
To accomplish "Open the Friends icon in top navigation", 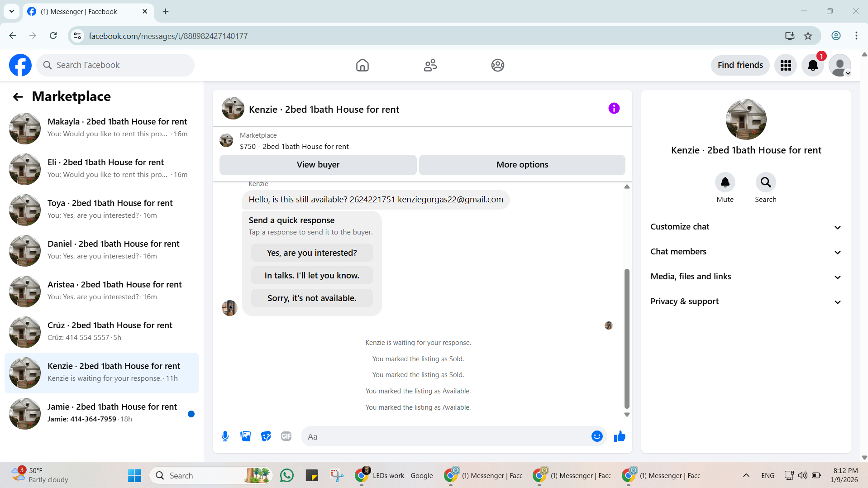I will coord(430,65).
